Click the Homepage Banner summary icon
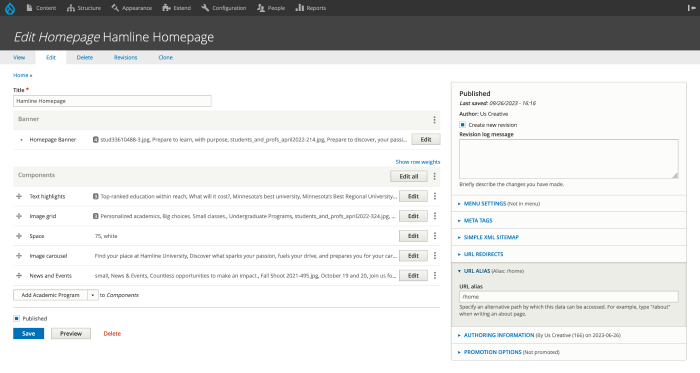 tap(96, 140)
